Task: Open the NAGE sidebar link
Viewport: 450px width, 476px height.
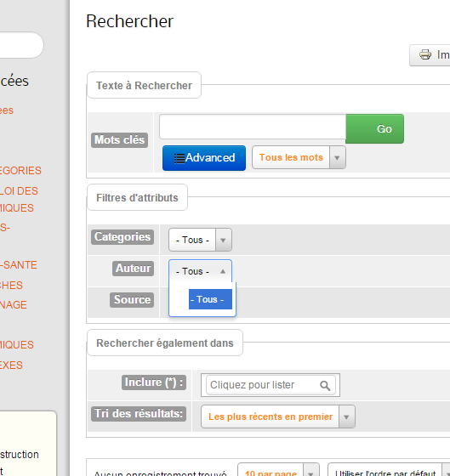Action: (x=14, y=305)
